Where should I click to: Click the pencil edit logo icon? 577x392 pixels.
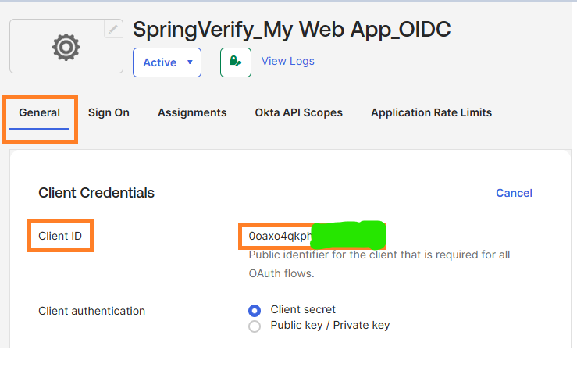(113, 29)
